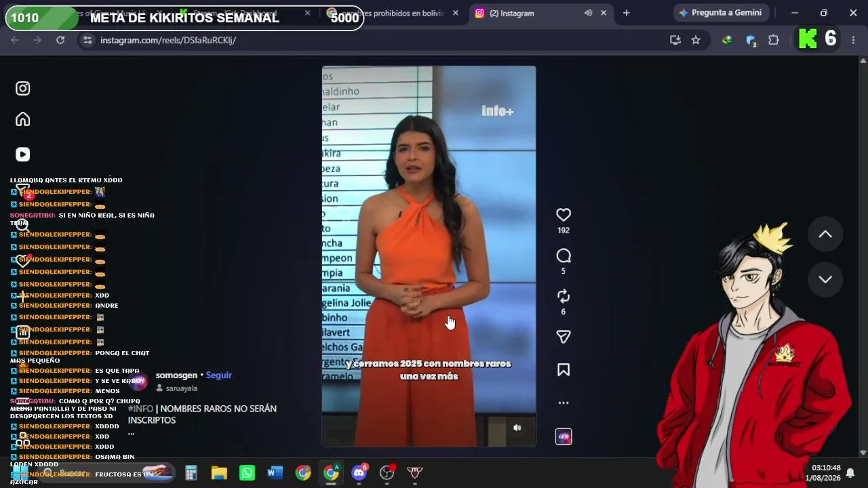Follow somosgen via the Seguir link

(x=219, y=375)
